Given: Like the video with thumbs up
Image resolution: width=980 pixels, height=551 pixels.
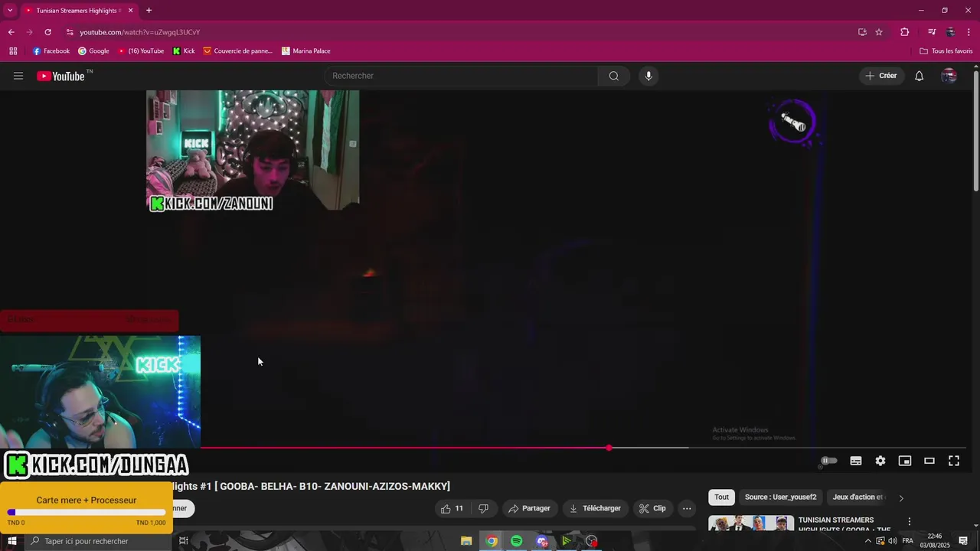Looking at the screenshot, I should click(x=452, y=508).
